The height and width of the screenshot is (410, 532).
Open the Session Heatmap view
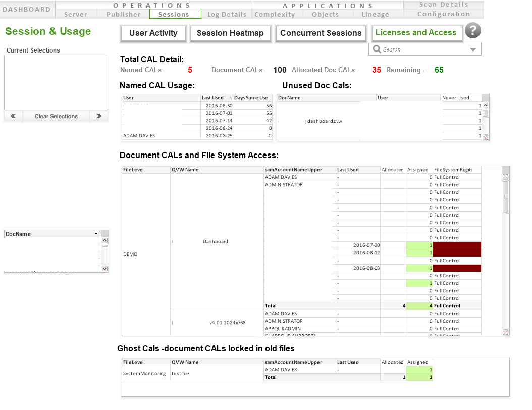coord(230,33)
